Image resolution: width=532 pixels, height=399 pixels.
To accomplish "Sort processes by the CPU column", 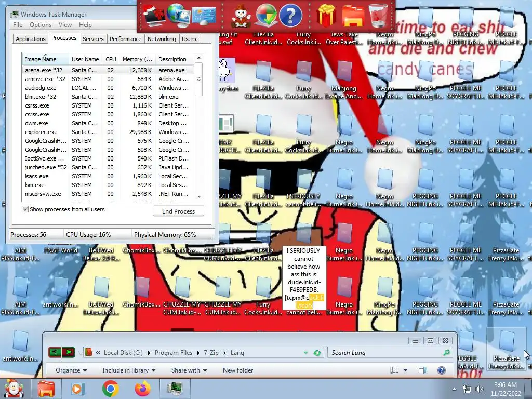I will 111,59.
